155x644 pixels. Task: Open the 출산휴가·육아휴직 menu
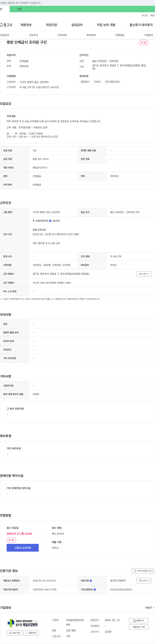(x=141, y=25)
